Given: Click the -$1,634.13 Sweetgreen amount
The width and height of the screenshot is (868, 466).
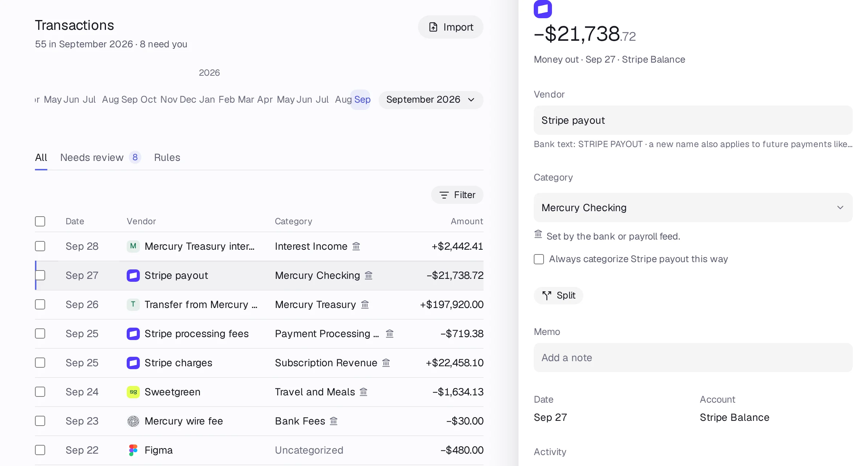Looking at the screenshot, I should (458, 392).
